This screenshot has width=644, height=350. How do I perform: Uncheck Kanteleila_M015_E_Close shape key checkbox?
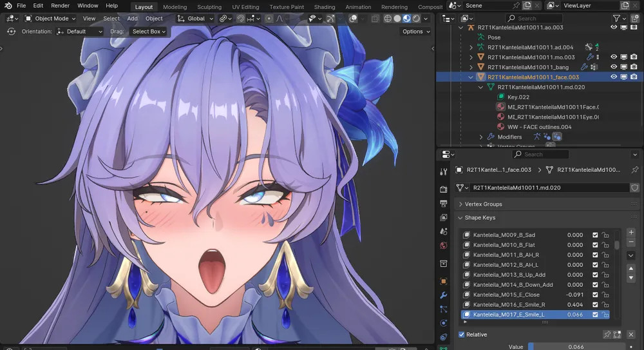point(595,295)
